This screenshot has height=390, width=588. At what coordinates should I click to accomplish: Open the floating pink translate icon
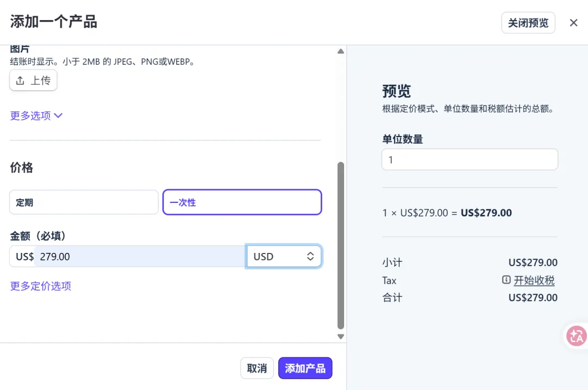tap(576, 336)
